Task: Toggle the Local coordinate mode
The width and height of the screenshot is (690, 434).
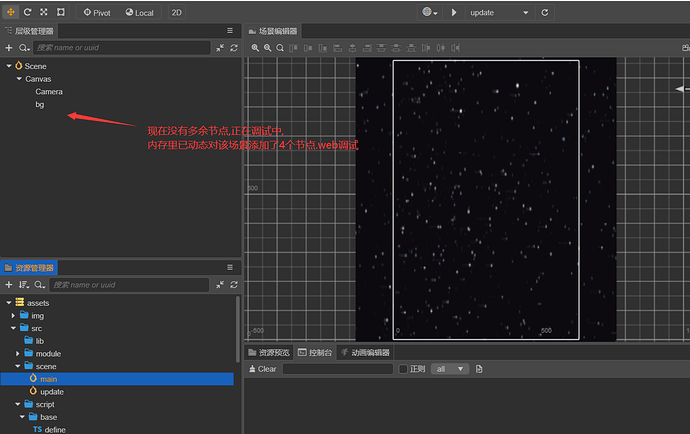Action: pos(139,13)
